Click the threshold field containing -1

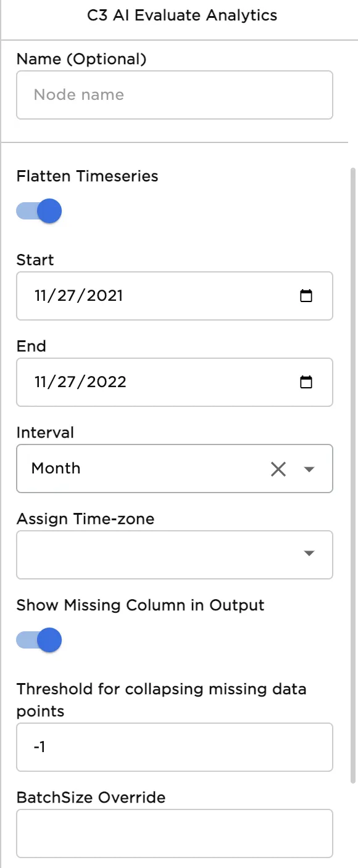tap(175, 747)
